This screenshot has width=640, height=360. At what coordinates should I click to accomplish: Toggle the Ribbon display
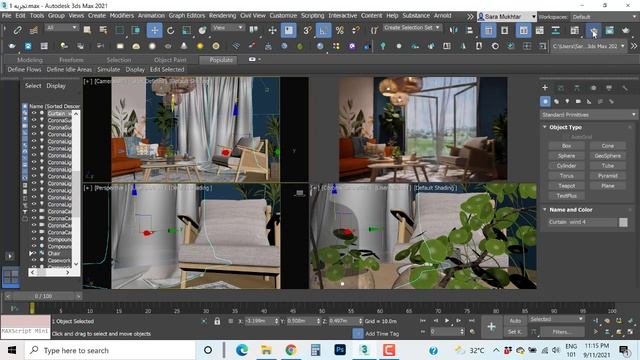(523, 31)
